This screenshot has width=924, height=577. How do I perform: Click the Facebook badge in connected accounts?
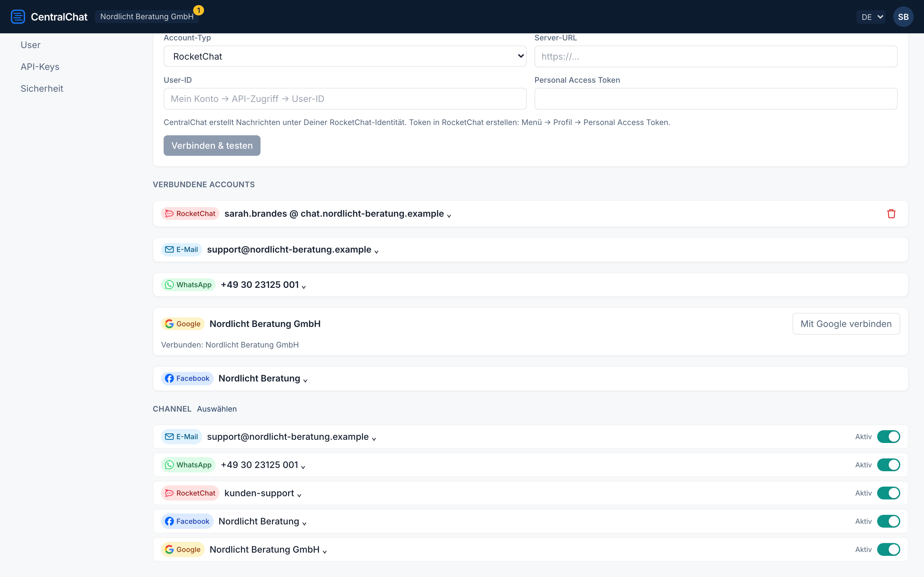pos(187,379)
